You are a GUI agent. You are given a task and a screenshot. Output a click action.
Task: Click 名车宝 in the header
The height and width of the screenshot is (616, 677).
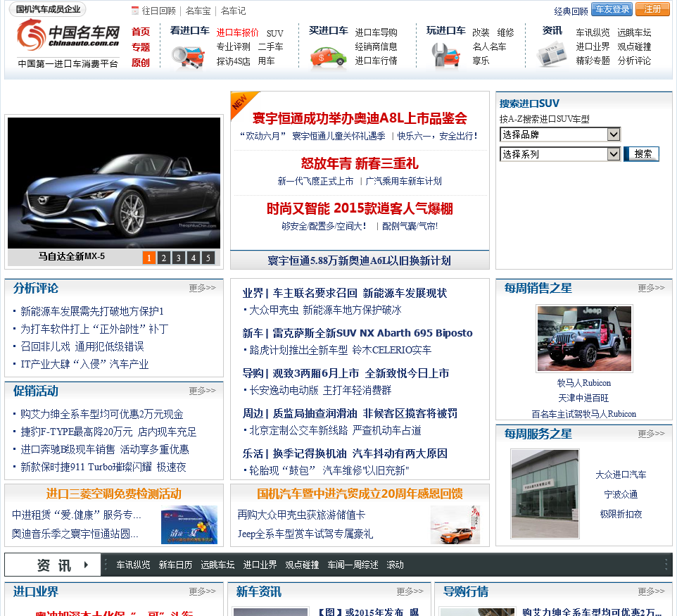pyautogui.click(x=198, y=11)
